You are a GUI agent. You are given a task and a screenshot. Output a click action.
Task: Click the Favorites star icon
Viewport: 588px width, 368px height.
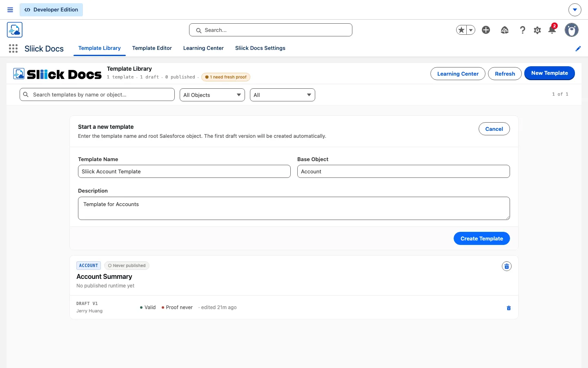click(x=461, y=30)
